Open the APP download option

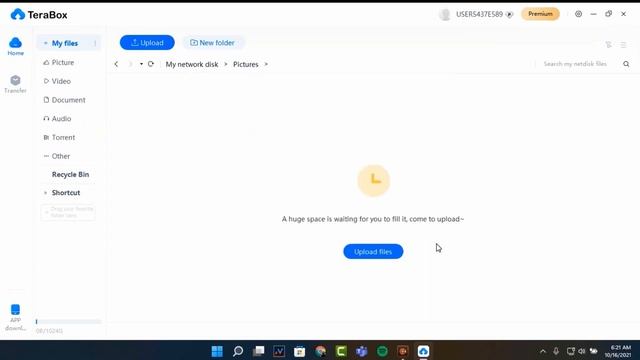(x=16, y=317)
